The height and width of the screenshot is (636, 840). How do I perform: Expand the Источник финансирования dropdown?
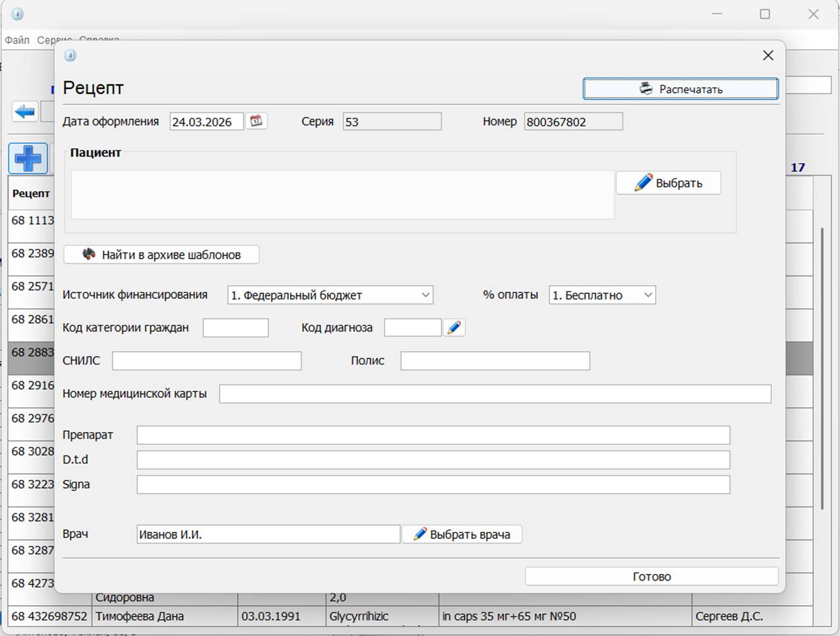pyautogui.click(x=330, y=295)
